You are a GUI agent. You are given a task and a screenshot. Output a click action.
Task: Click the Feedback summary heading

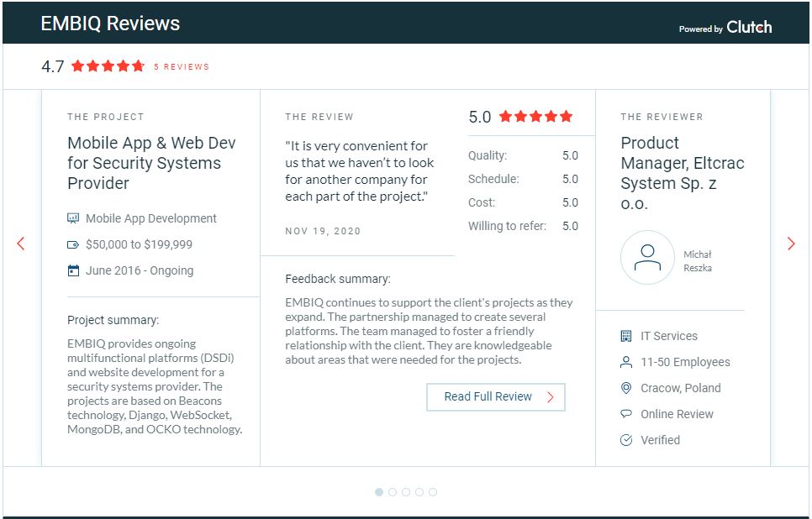(338, 279)
